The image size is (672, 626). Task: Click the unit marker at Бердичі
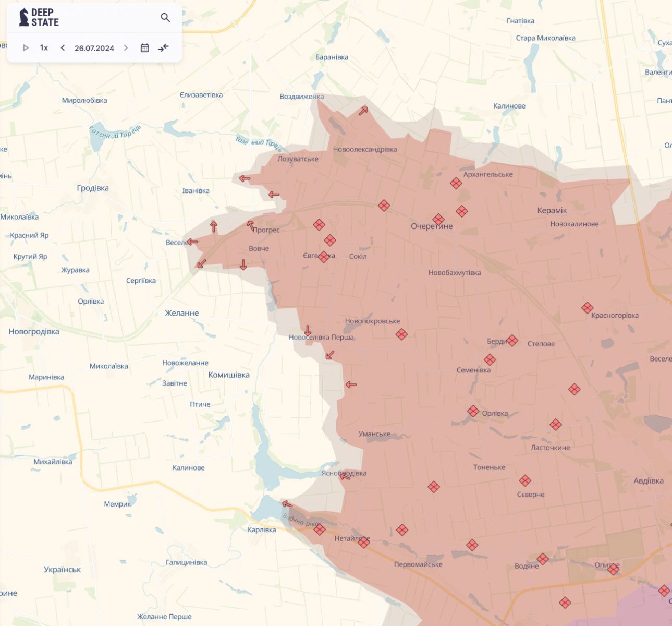click(x=512, y=341)
